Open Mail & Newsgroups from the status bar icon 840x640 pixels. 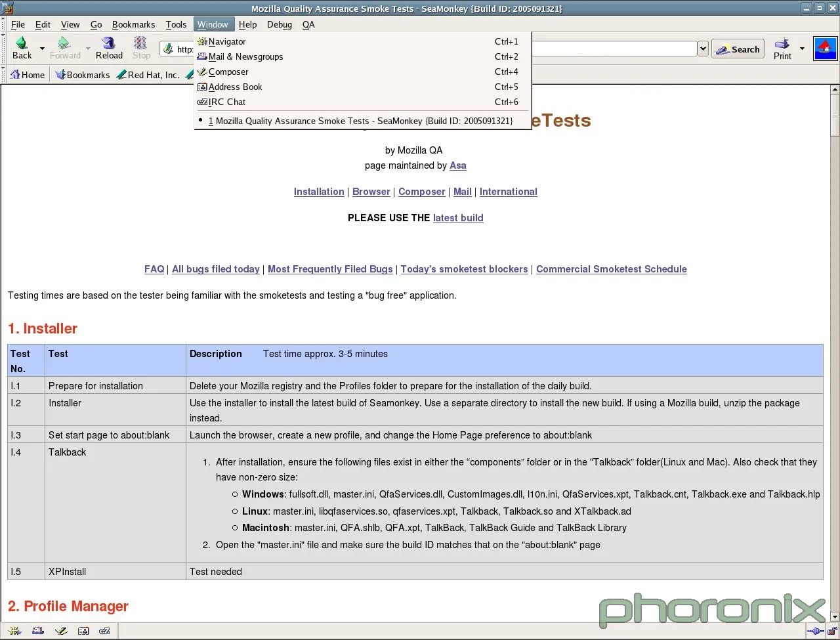coord(38,631)
